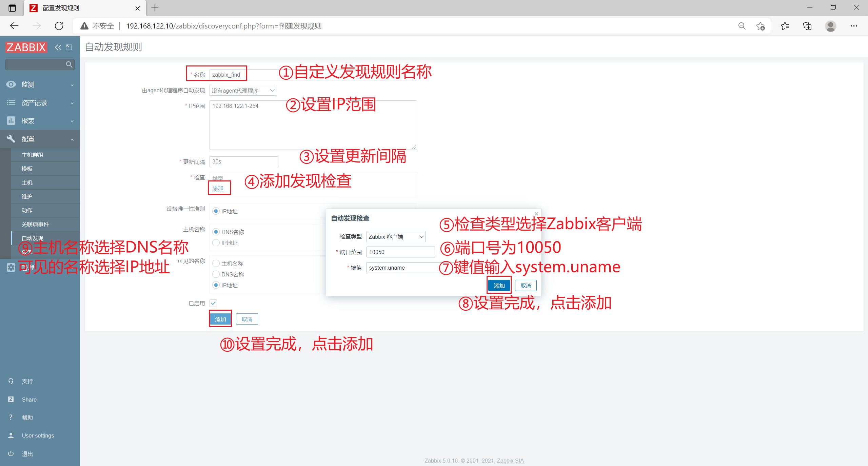
Task: Select IP地址 for 可见的名称
Action: 216,285
